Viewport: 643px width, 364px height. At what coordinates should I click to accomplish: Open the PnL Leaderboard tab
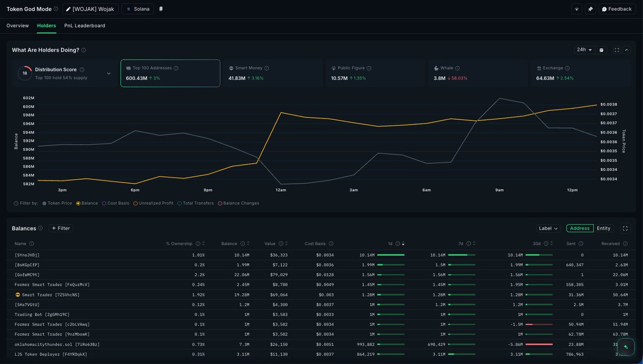[85, 26]
